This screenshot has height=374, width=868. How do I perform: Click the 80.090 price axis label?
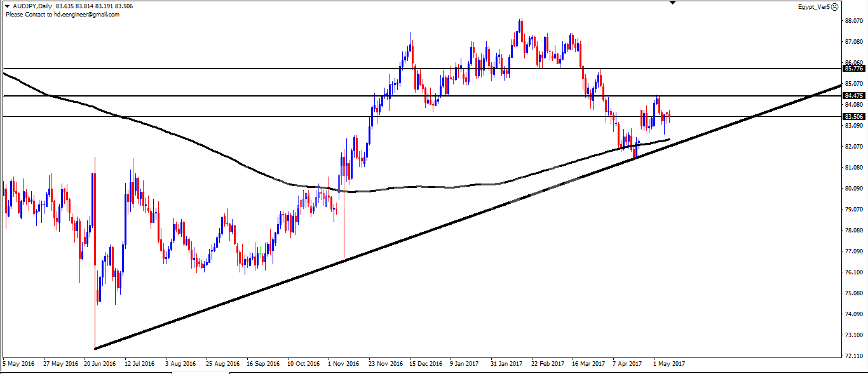click(x=854, y=189)
